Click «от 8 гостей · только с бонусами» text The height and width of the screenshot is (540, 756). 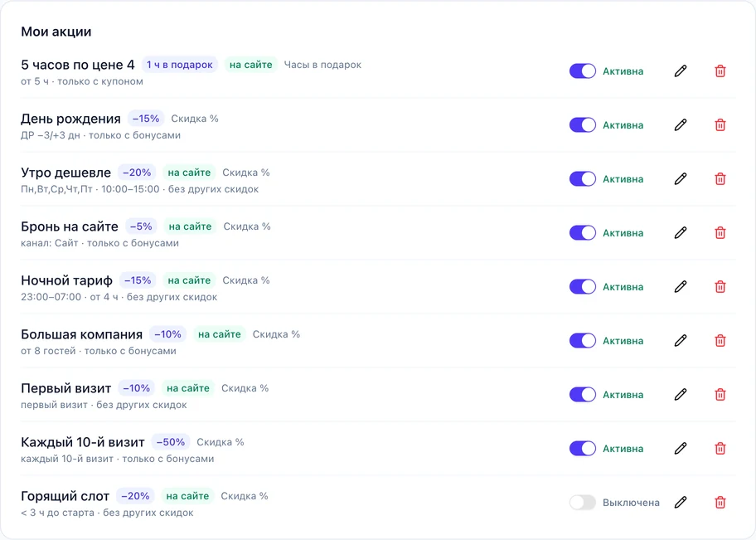pyautogui.click(x=99, y=351)
